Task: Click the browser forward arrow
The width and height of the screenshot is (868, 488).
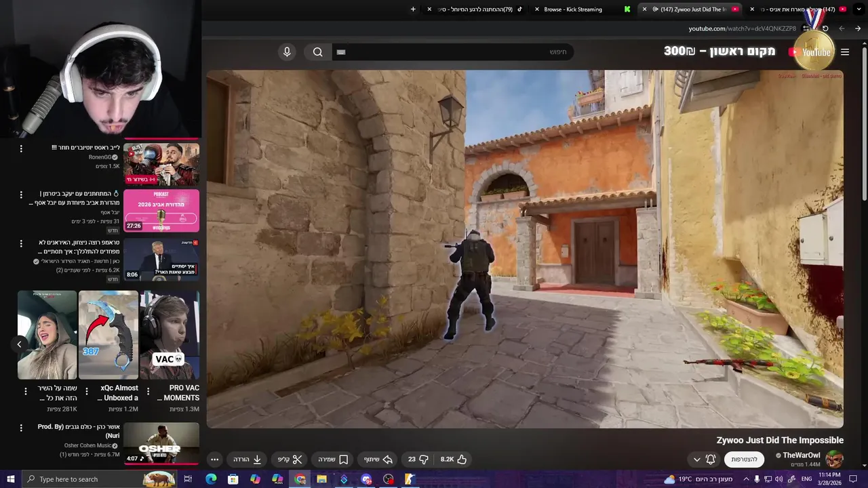Action: click(x=842, y=28)
